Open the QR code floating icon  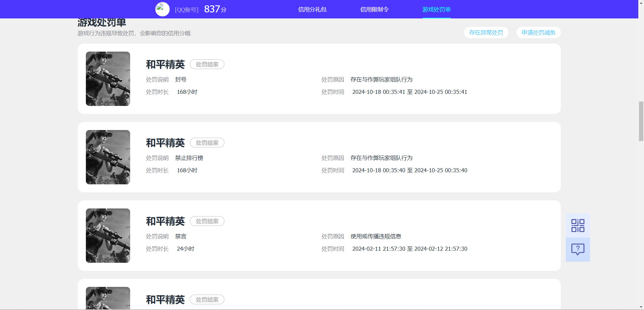tap(578, 226)
